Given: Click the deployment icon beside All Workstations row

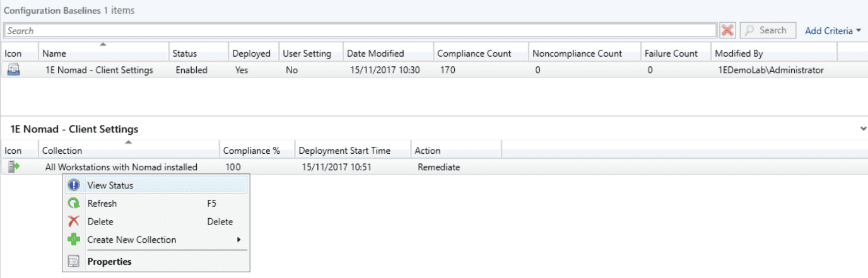Looking at the screenshot, I should (x=13, y=167).
